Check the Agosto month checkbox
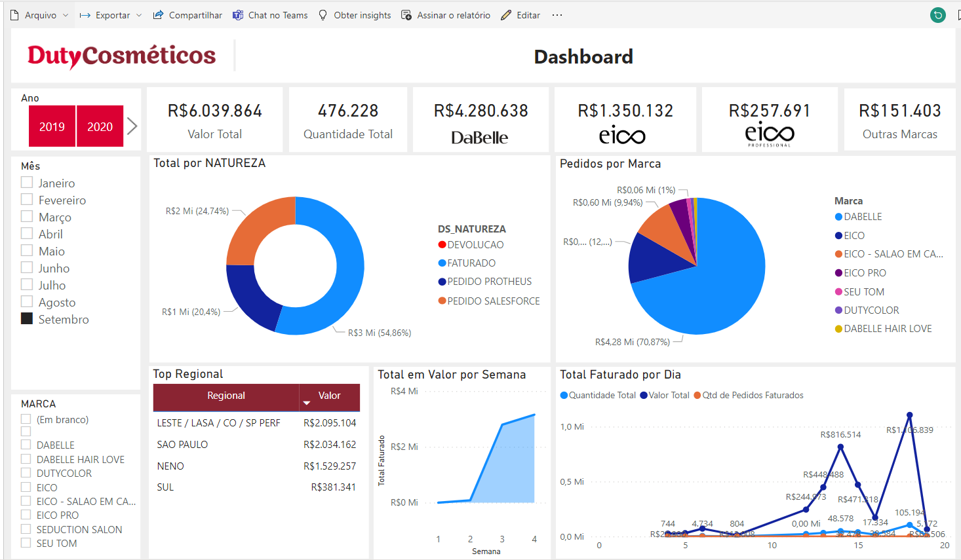 pos(27,301)
